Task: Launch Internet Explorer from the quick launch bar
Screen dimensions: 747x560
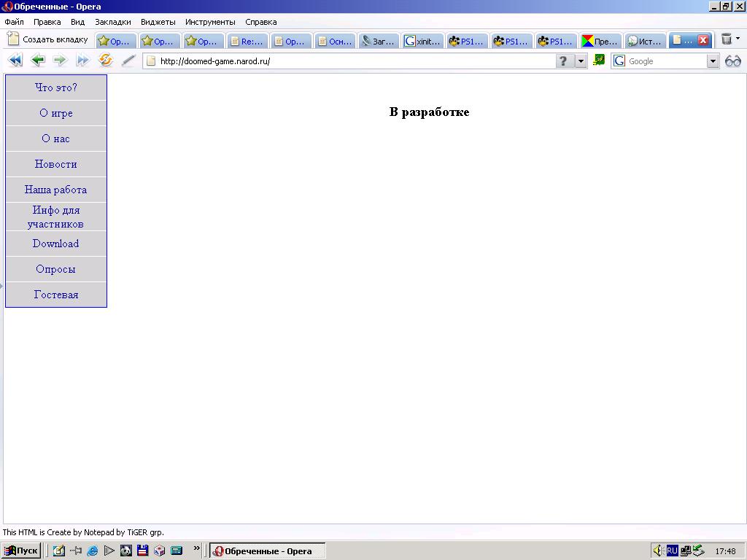Action: (93, 551)
